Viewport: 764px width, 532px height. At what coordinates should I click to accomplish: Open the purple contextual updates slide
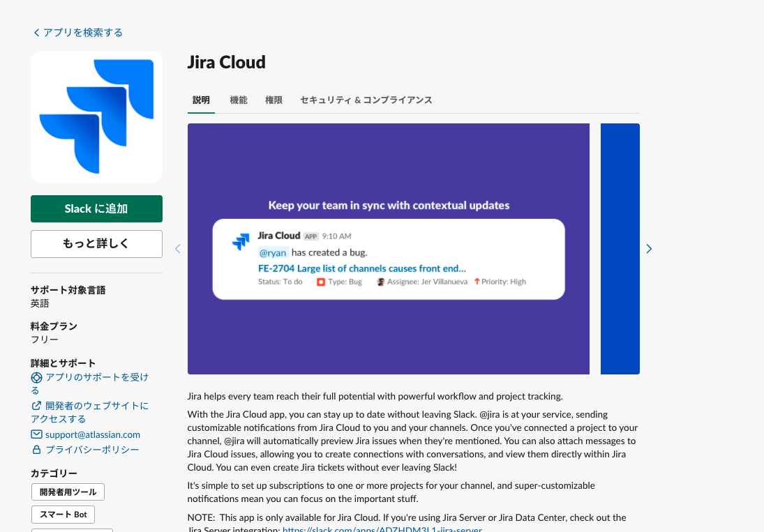[x=389, y=249]
